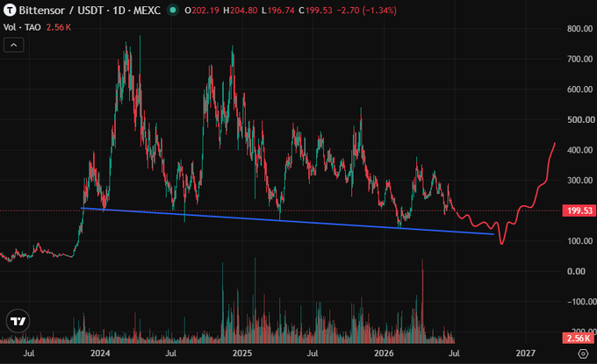Viewport: 597px width, 364px height.
Task: Click the 800.00 price axis label
Action: point(579,29)
